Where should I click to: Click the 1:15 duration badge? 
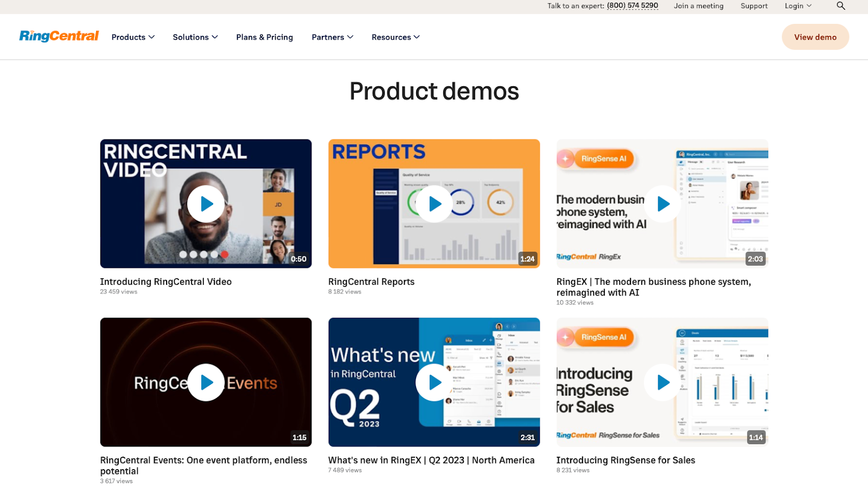[299, 437]
